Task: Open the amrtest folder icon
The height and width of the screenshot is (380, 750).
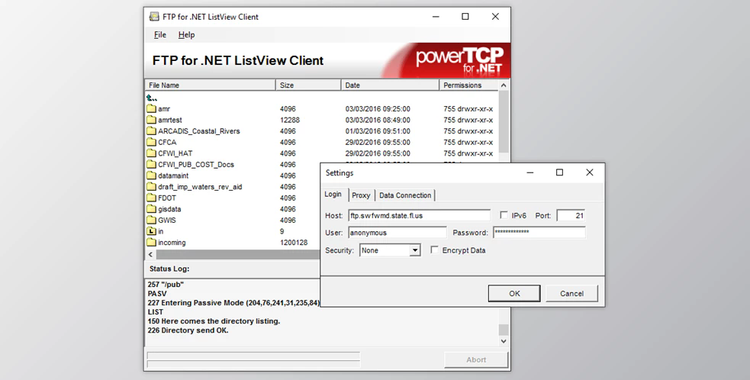Action: click(x=151, y=120)
